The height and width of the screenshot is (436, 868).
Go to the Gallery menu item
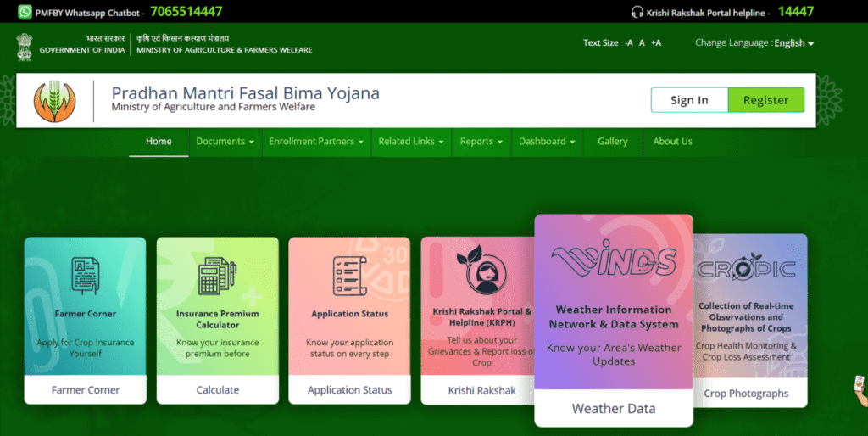tap(612, 142)
